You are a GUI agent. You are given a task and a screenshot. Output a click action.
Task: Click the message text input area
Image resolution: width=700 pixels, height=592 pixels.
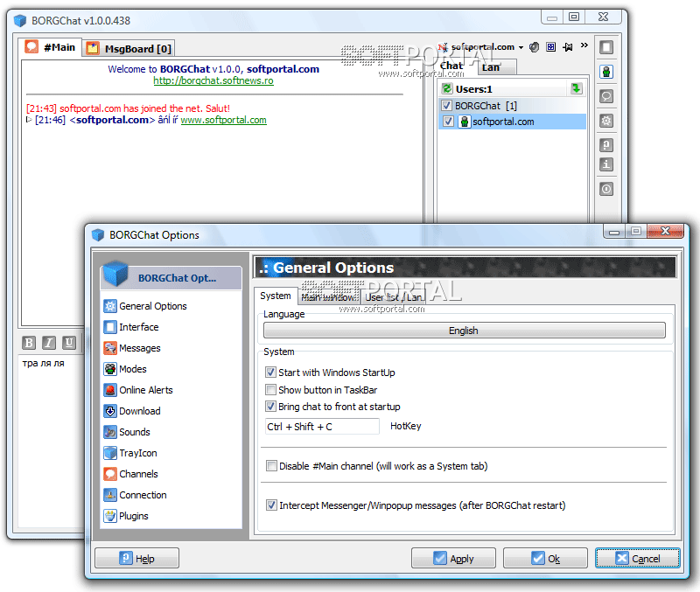tap(52, 442)
